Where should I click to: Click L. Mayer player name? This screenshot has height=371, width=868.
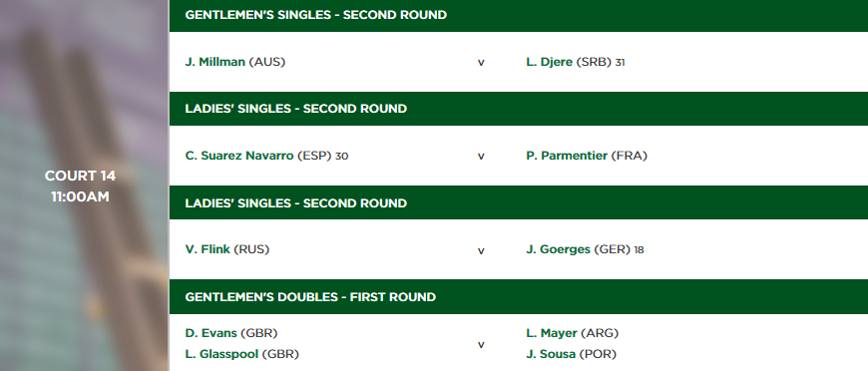click(x=552, y=333)
